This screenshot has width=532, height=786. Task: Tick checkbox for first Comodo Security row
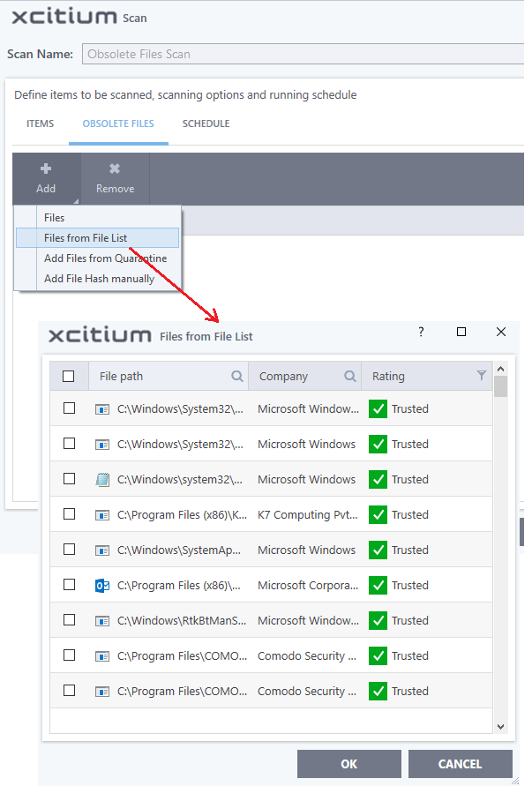69,655
